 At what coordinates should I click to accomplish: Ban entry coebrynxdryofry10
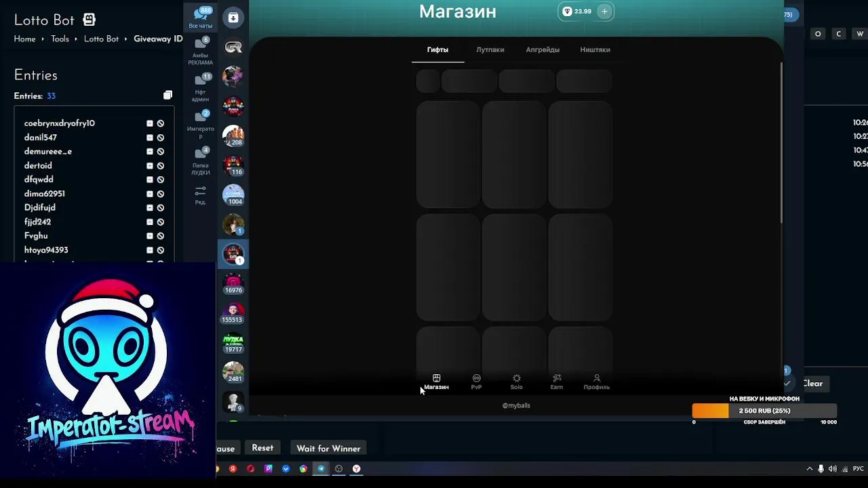(161, 123)
